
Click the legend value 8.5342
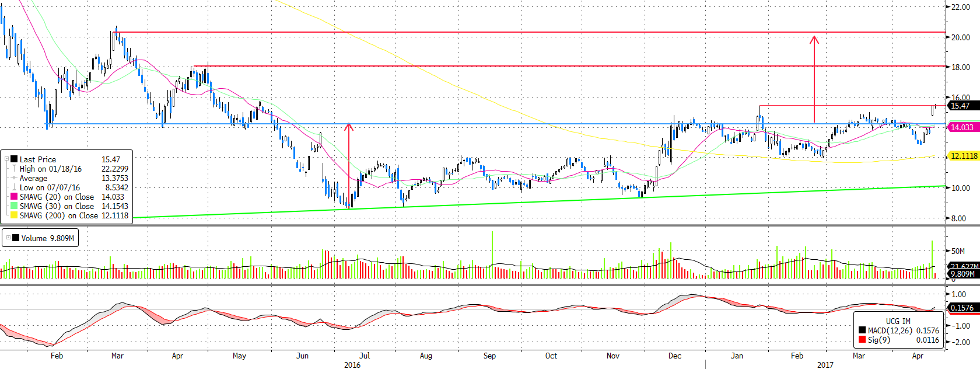(x=117, y=187)
